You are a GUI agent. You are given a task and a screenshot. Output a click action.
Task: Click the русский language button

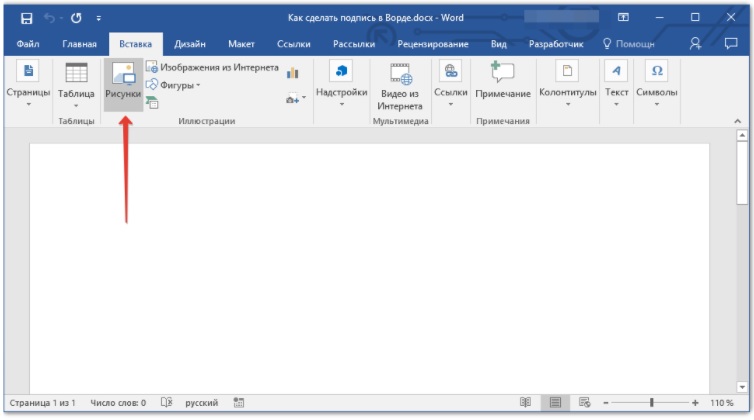(202, 402)
